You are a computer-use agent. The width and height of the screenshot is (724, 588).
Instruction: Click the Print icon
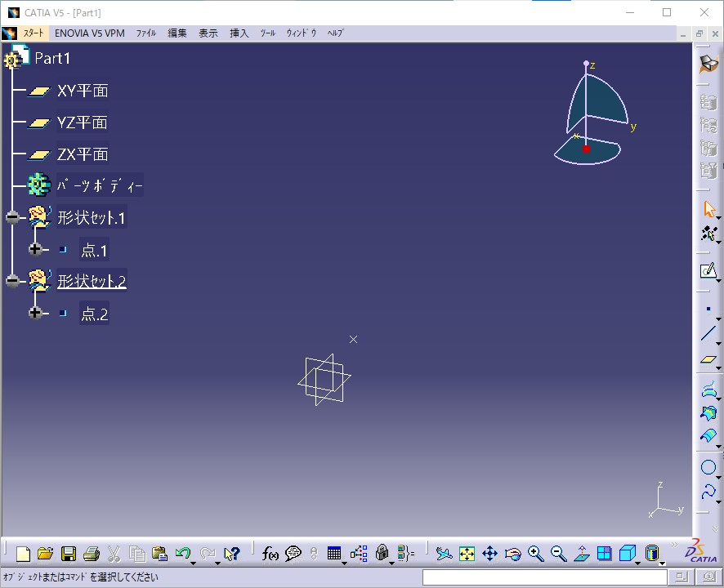[x=91, y=554]
